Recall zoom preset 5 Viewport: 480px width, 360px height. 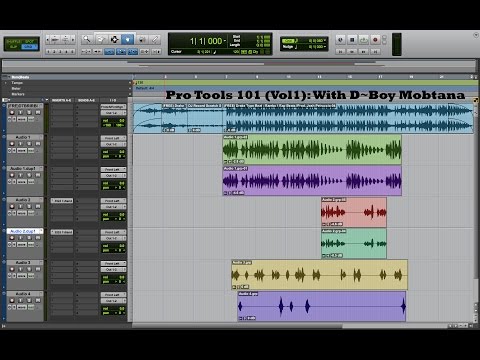(72, 51)
